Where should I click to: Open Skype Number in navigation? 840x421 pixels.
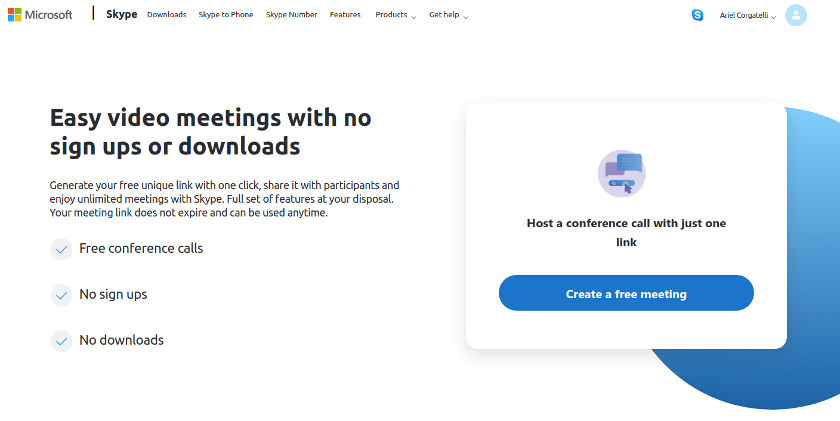point(291,15)
